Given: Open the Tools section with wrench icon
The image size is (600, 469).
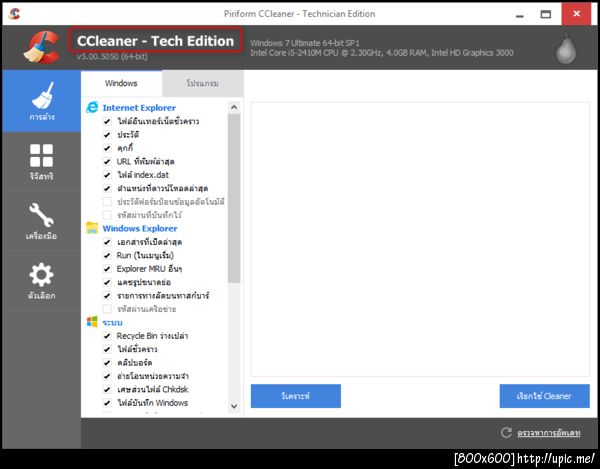Looking at the screenshot, I should 41,221.
